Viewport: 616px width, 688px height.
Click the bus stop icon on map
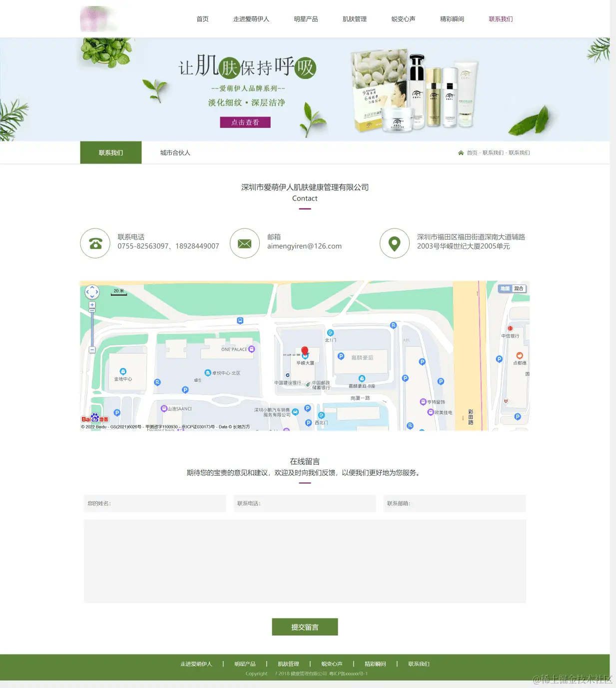coord(240,320)
